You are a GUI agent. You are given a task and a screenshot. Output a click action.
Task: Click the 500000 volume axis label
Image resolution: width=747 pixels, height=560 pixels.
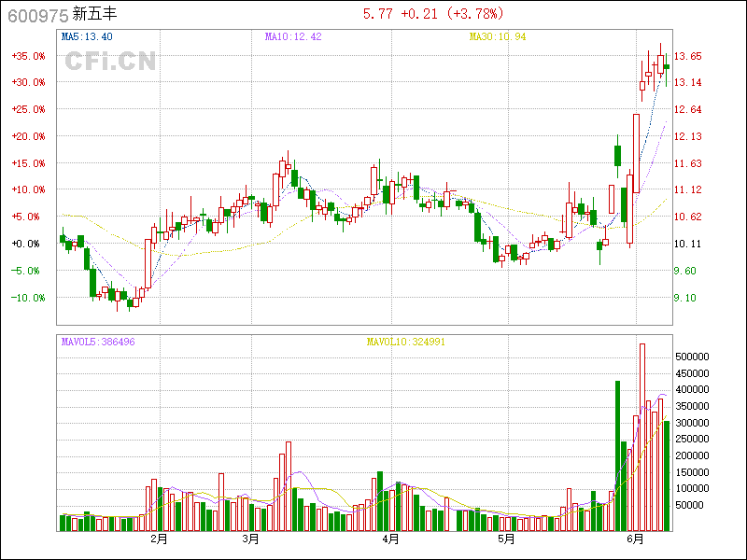(698, 357)
